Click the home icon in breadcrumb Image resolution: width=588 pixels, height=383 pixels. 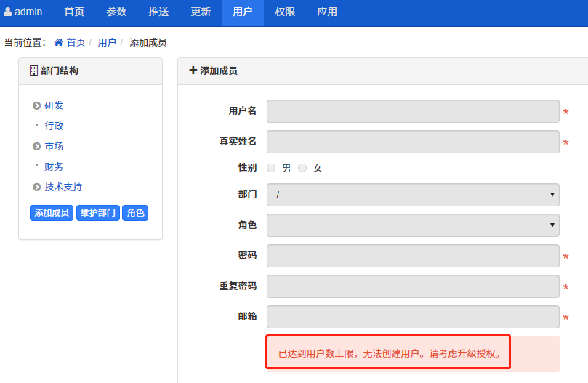[59, 42]
